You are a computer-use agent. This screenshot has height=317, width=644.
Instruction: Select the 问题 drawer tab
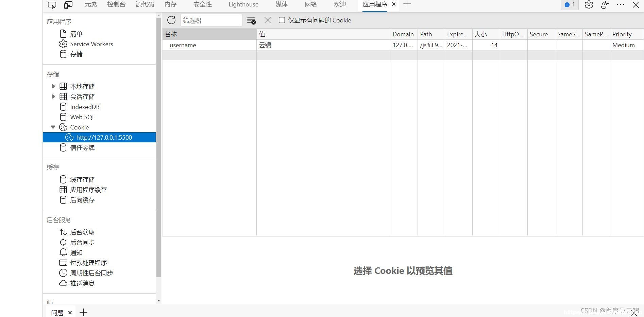[57, 313]
